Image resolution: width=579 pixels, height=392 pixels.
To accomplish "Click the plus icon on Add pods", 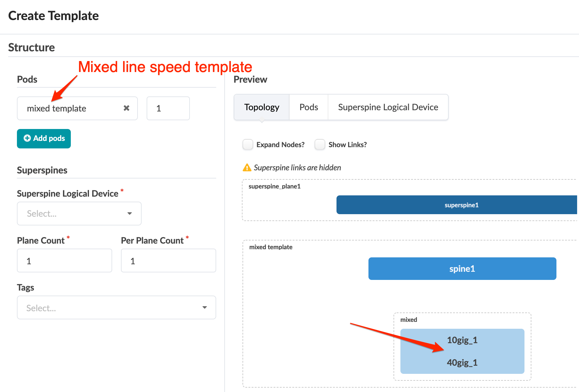I will [x=27, y=138].
